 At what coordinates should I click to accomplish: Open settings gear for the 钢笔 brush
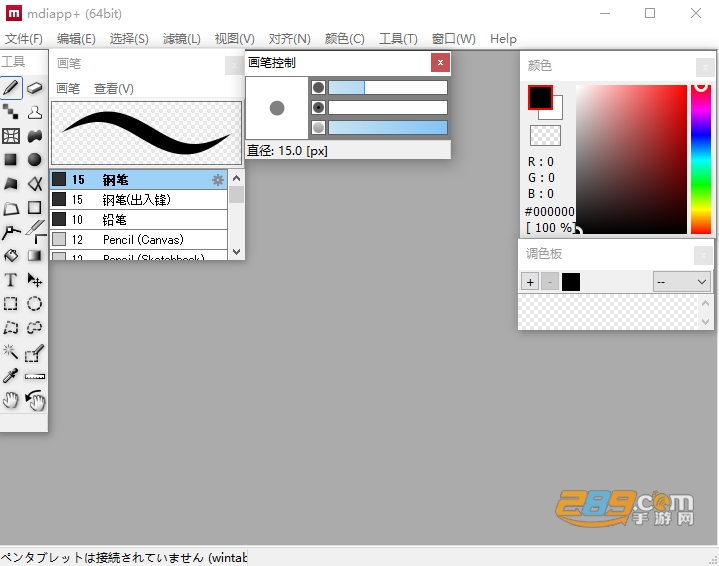coord(218,180)
